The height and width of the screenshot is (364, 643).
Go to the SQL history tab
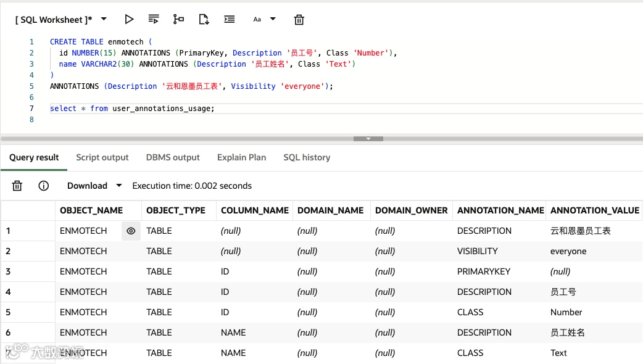click(307, 157)
